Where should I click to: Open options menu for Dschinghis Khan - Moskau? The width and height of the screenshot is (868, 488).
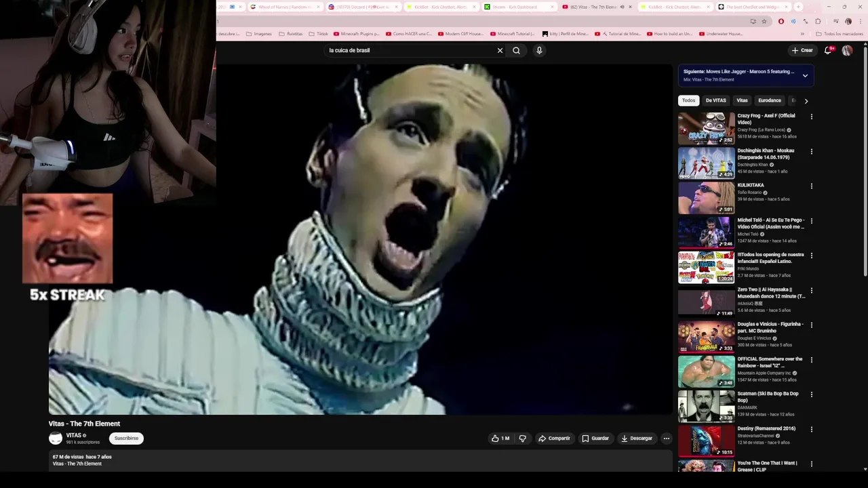coord(811,151)
